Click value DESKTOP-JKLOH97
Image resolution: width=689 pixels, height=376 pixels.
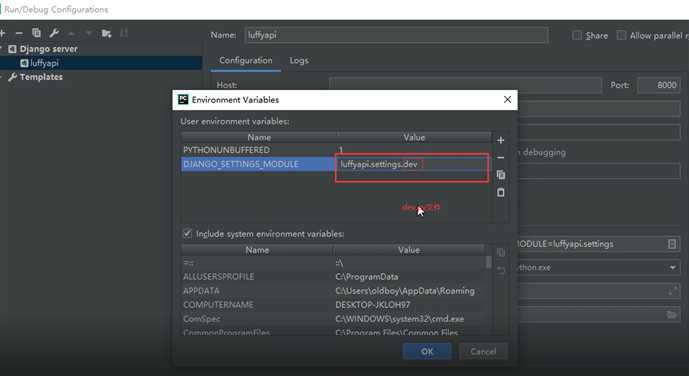click(373, 305)
